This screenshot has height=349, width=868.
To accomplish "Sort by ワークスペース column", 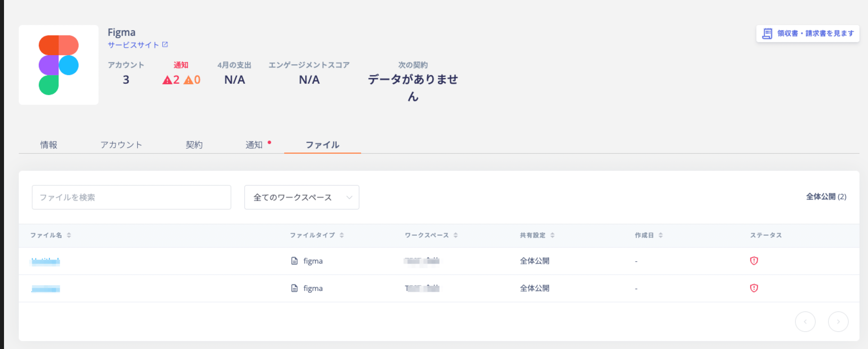I will coord(456,235).
